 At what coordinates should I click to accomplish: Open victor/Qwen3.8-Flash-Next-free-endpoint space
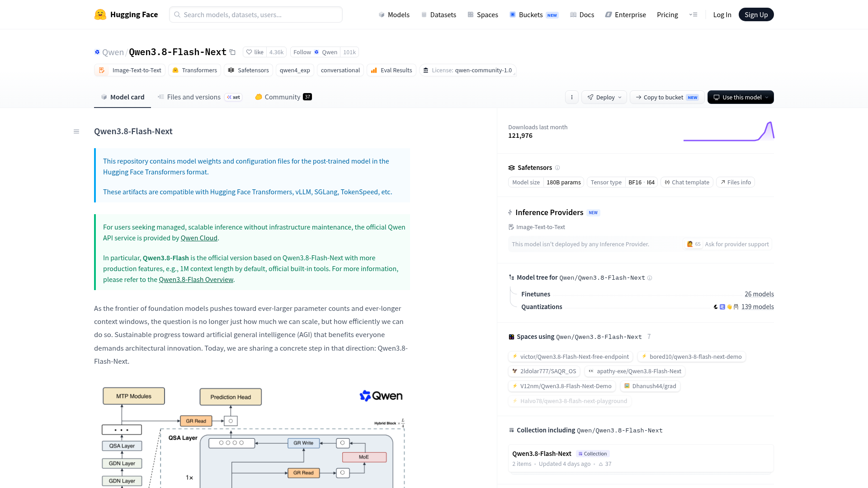[x=571, y=357]
